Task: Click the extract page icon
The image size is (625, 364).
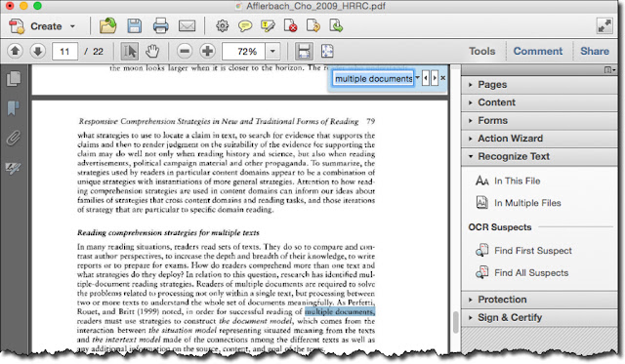Action: pyautogui.click(x=336, y=26)
